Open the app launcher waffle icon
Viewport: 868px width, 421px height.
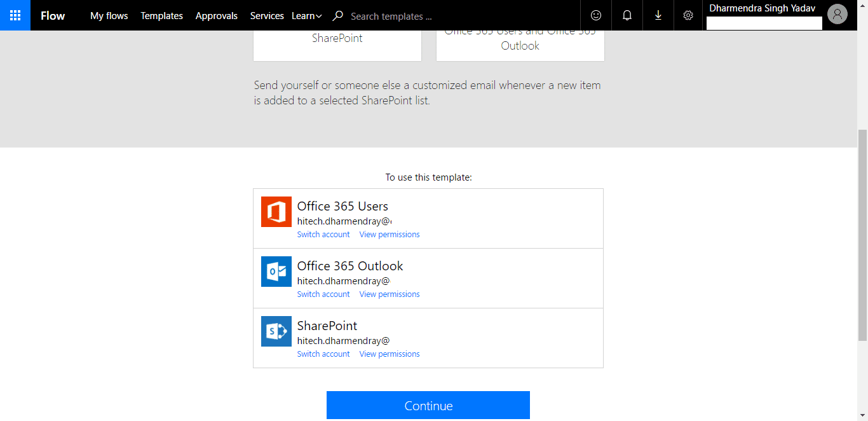(x=15, y=15)
